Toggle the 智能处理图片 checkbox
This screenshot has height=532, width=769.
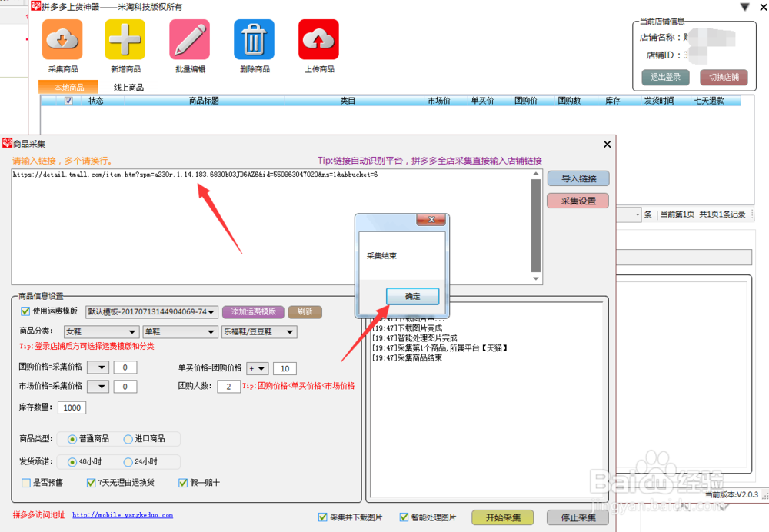[404, 517]
